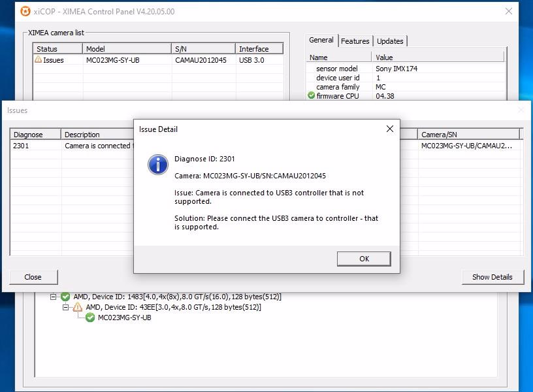Open the Updates tab
This screenshot has height=392, width=533.
pyautogui.click(x=390, y=41)
